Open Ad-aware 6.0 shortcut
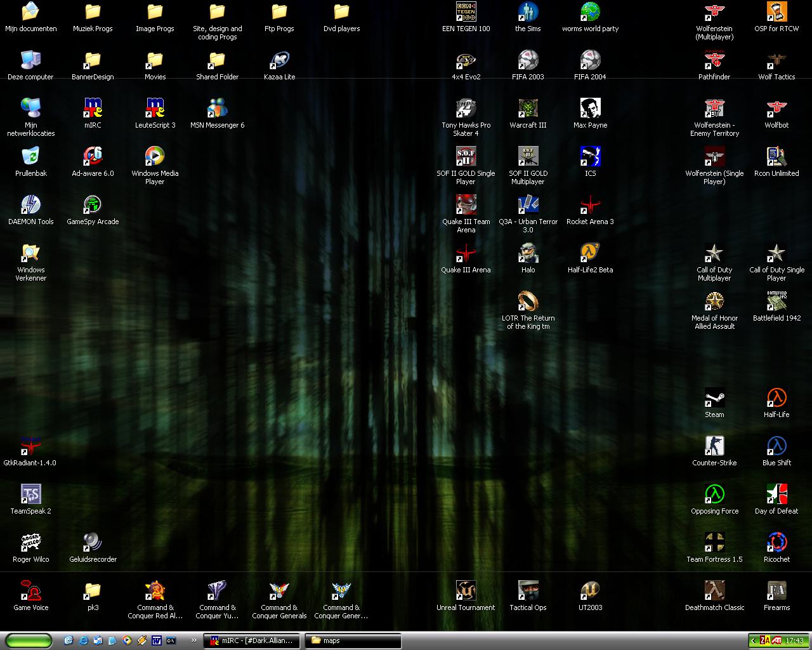Viewport: 812px width, 650px height. point(93,156)
